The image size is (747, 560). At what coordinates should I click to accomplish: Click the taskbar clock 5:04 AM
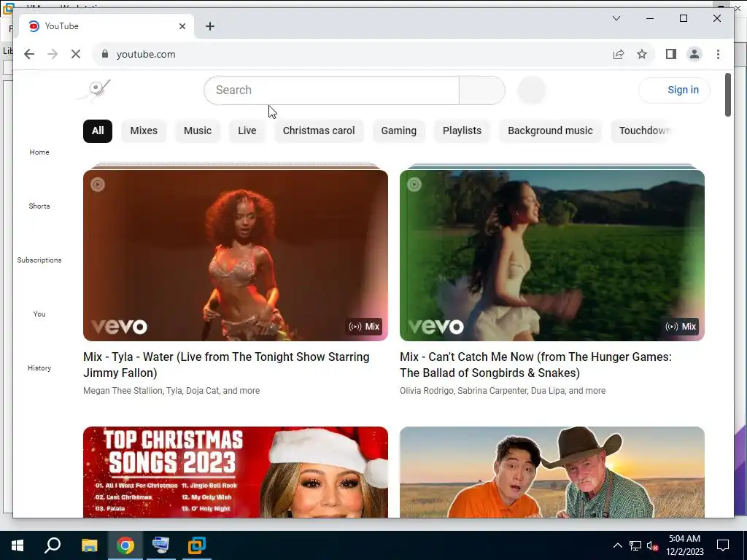(x=684, y=545)
